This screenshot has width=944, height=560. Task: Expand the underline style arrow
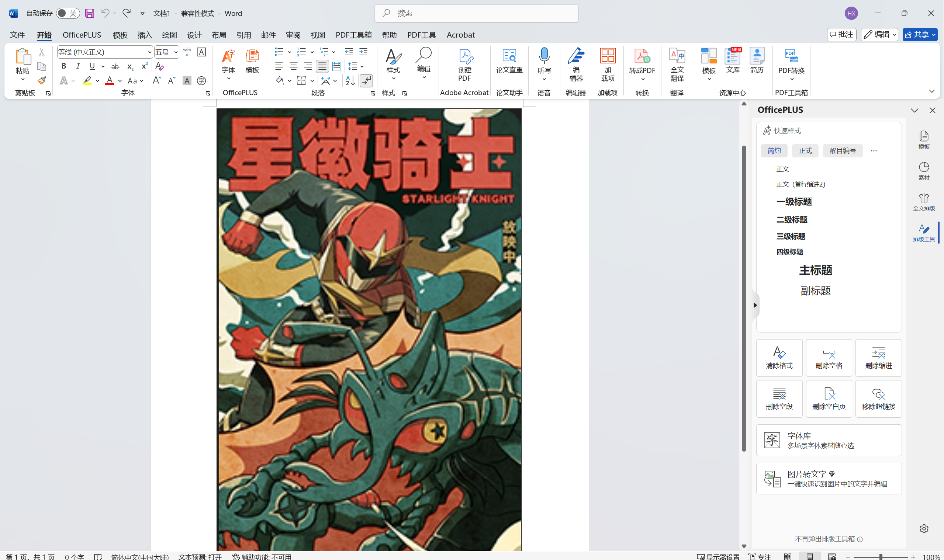(103, 66)
